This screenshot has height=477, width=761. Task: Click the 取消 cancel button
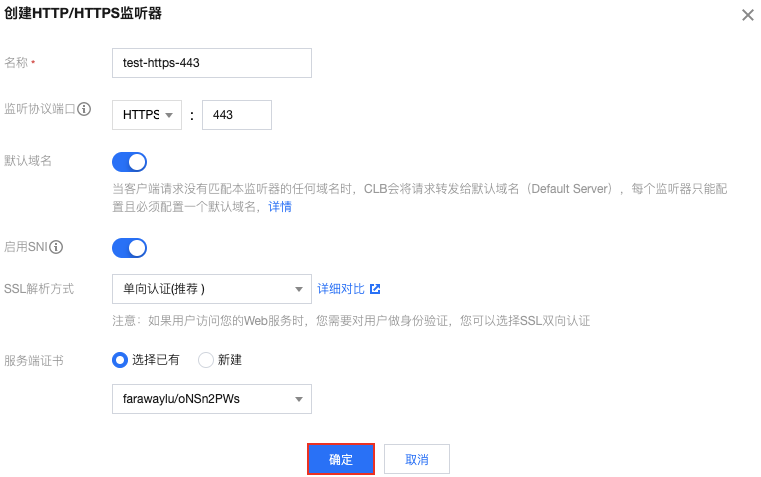[x=417, y=459]
